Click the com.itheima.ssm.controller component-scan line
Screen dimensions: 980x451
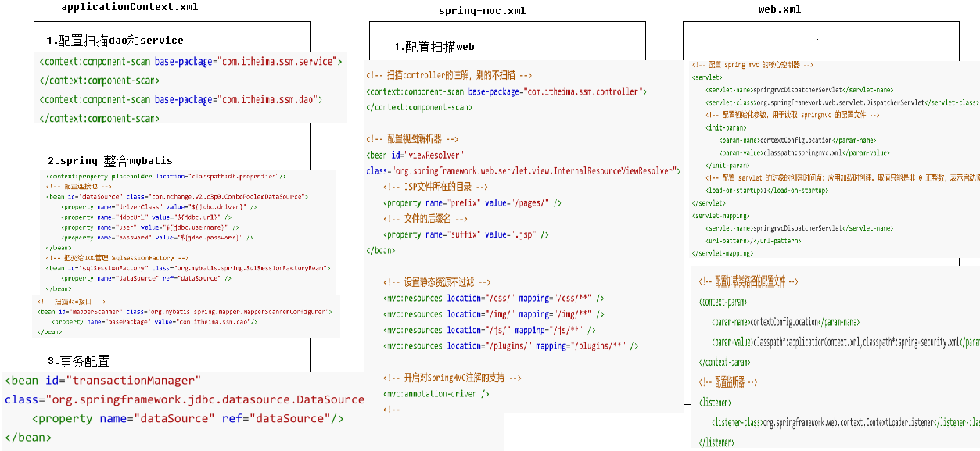[x=506, y=91]
